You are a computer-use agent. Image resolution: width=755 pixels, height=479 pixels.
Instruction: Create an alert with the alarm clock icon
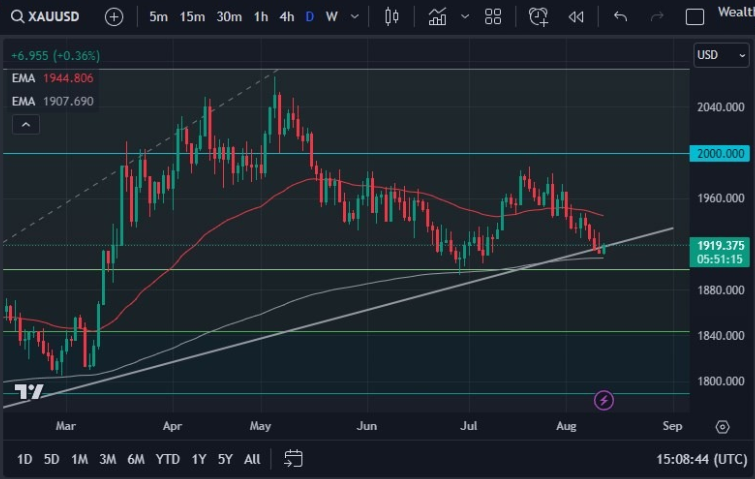pos(538,17)
